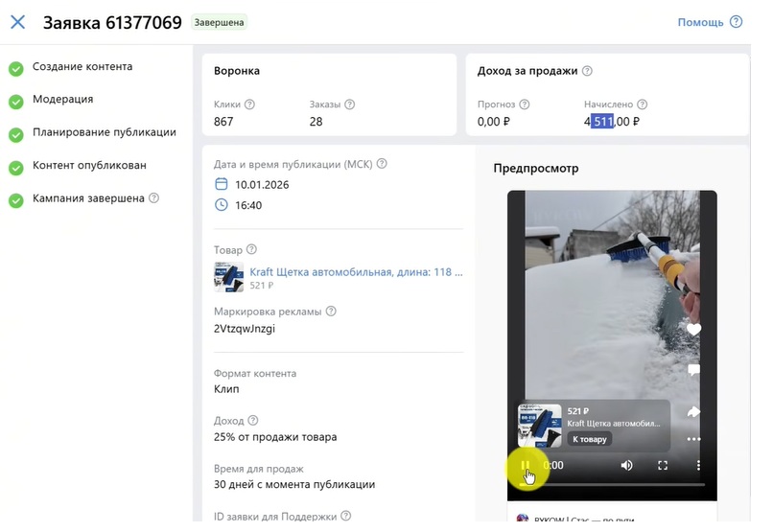The image size is (773, 532).
Task: Share the clip with the arrow icon
Action: 693,411
